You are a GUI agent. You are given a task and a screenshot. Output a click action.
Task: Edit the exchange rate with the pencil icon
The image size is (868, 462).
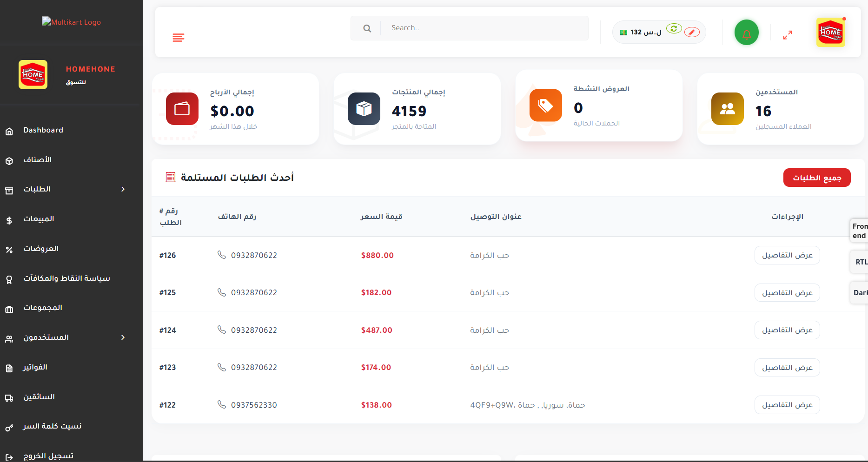tap(692, 32)
